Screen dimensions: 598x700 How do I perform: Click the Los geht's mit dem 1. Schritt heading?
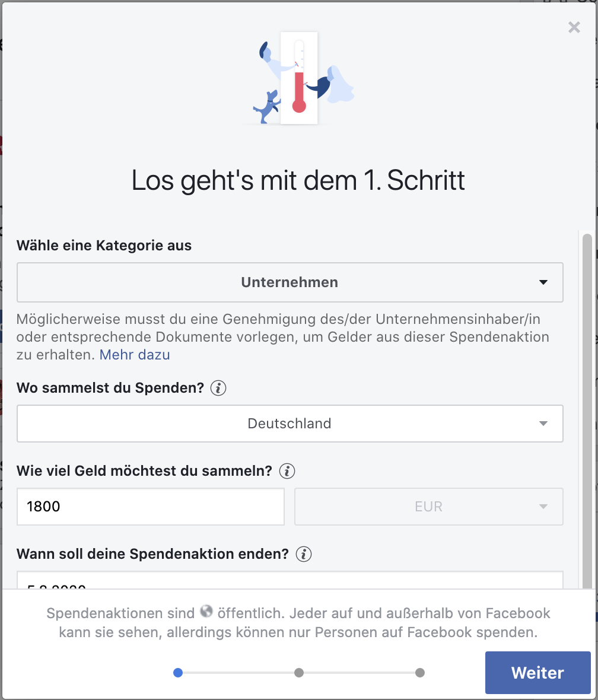(x=298, y=181)
